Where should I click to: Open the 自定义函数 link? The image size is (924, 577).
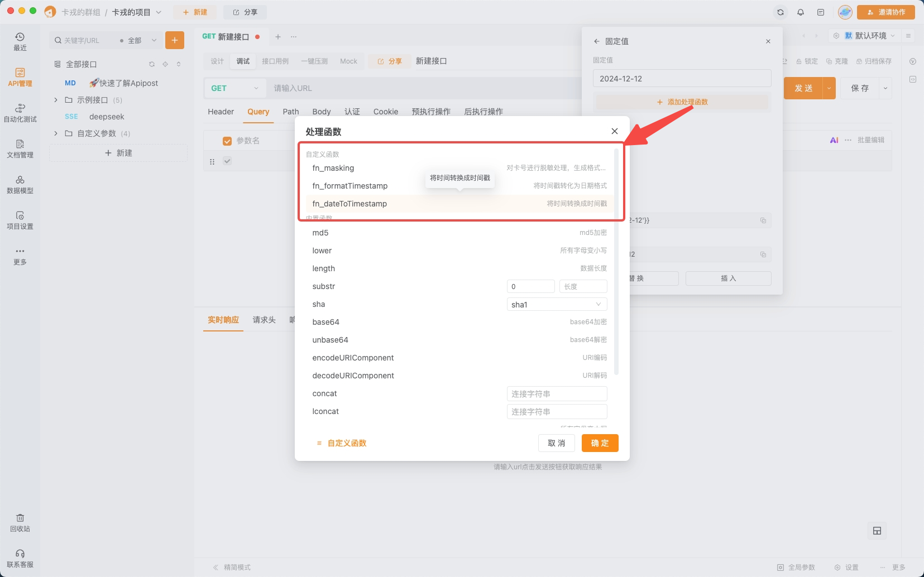[x=342, y=443]
